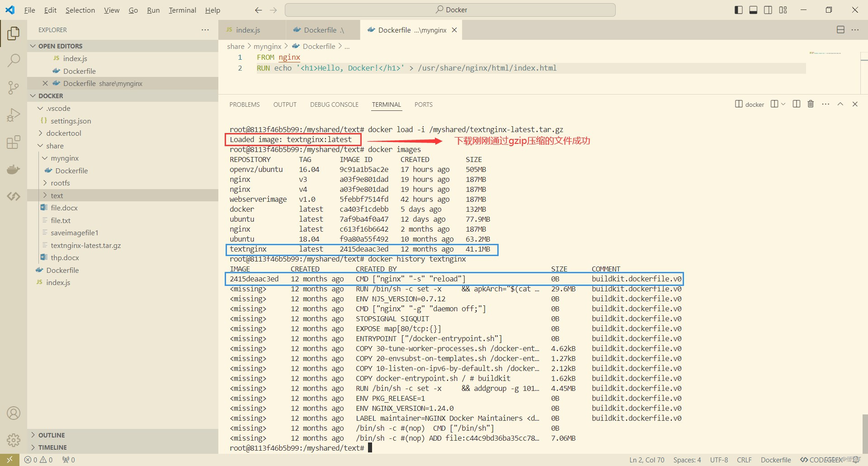Open the Selection menu
868x466 pixels.
pyautogui.click(x=80, y=10)
